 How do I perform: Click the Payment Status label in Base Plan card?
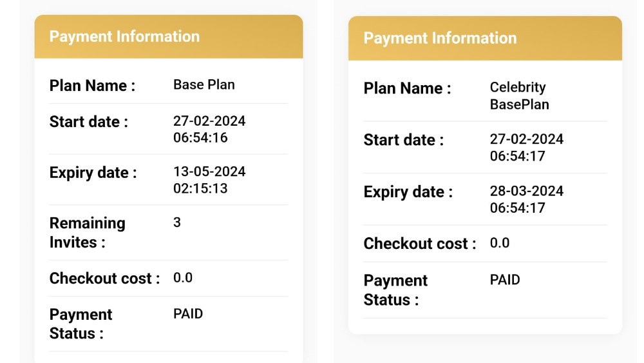click(80, 324)
